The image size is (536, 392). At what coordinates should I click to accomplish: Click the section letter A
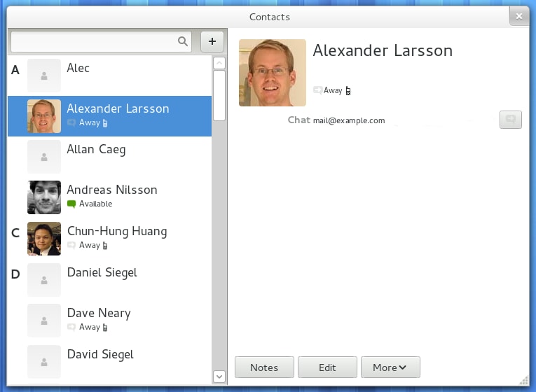click(x=15, y=70)
